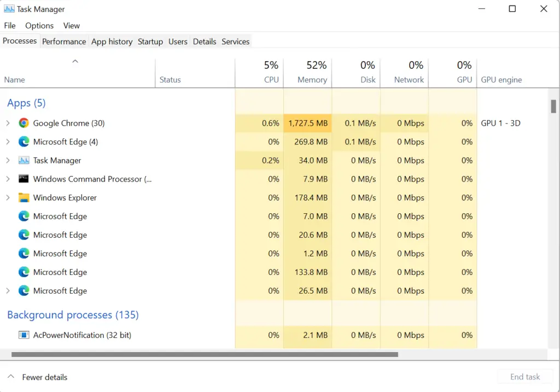Select the Windows Explorer row name
The image size is (560, 392).
click(65, 198)
